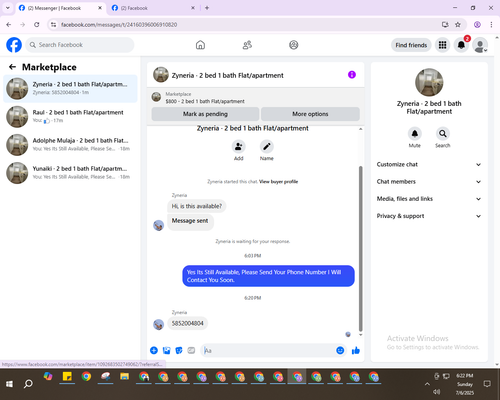The height and width of the screenshot is (400, 500).
Task: Open the Raul 2 bed 1 bath conversation
Action: coord(70,117)
